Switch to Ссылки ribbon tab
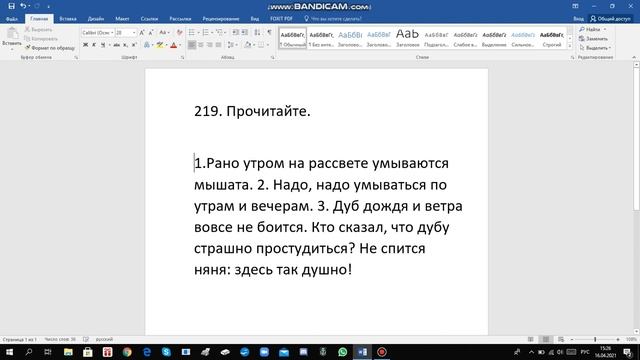 149,19
